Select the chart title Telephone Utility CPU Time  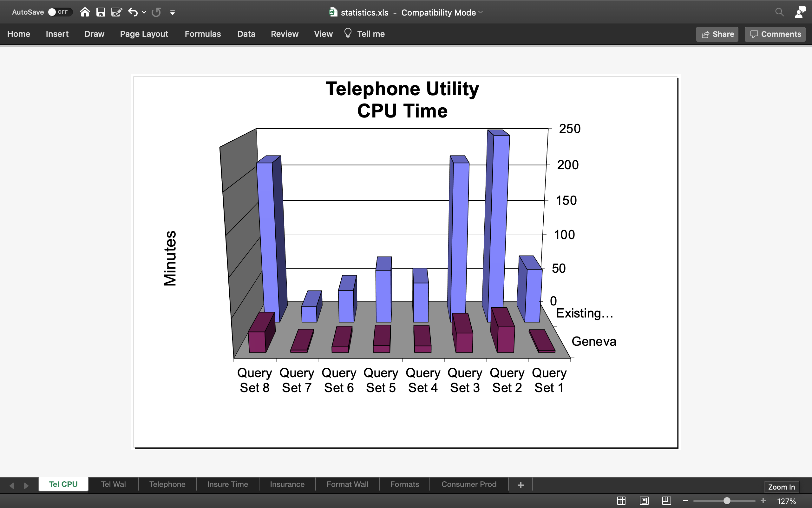click(402, 99)
